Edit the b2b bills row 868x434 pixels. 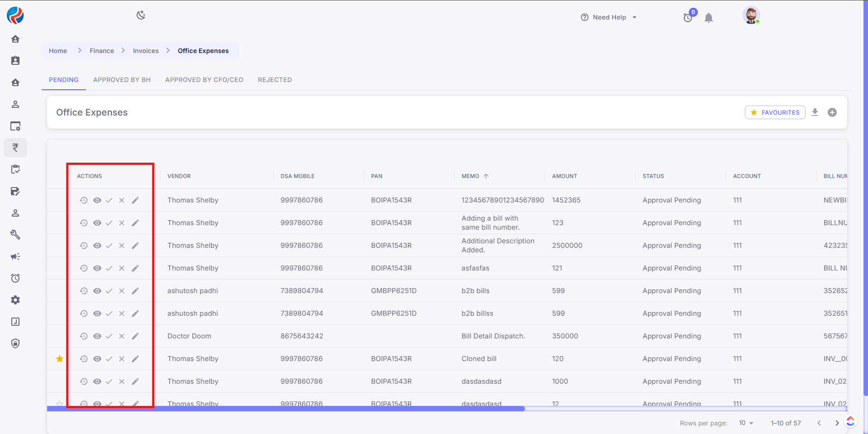[x=135, y=291]
